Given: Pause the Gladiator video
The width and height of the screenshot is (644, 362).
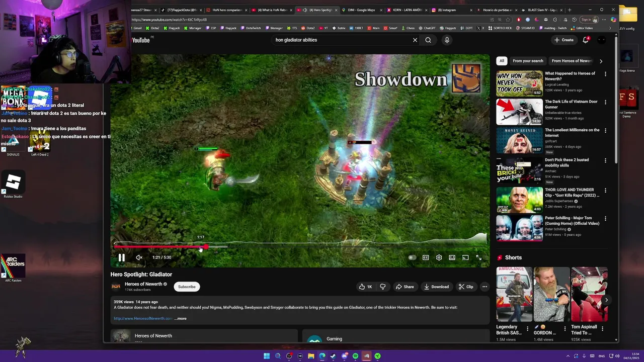Looking at the screenshot, I should click(x=121, y=257).
